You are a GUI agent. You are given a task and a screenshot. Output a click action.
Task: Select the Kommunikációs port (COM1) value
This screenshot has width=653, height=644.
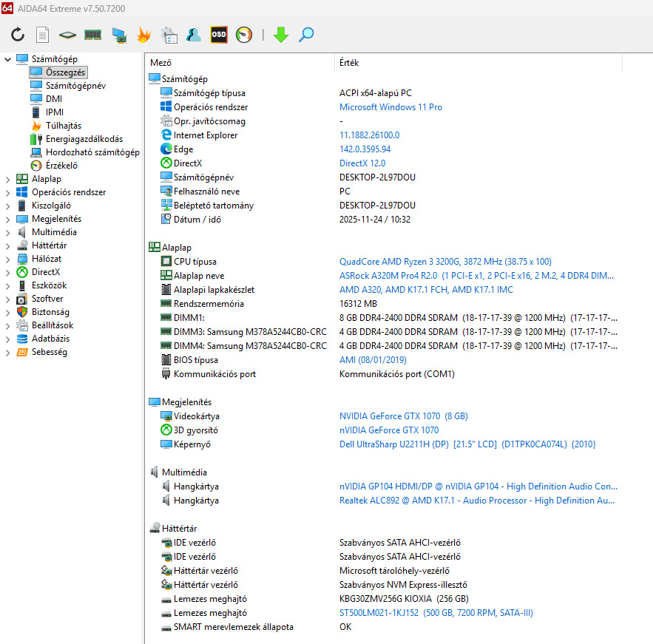(397, 374)
